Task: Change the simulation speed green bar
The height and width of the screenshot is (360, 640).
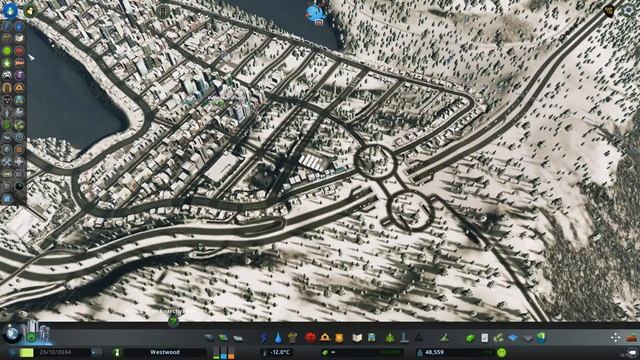Action: [27, 352]
